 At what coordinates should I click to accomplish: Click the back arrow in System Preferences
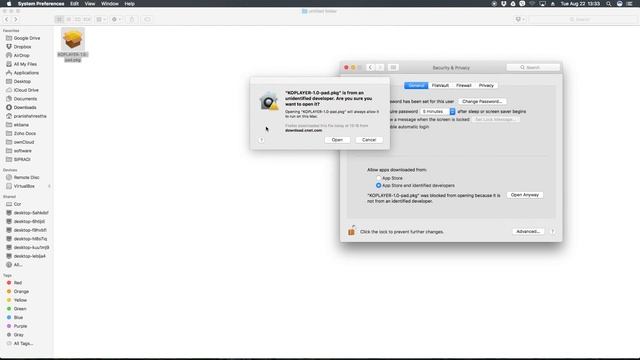tap(370, 67)
